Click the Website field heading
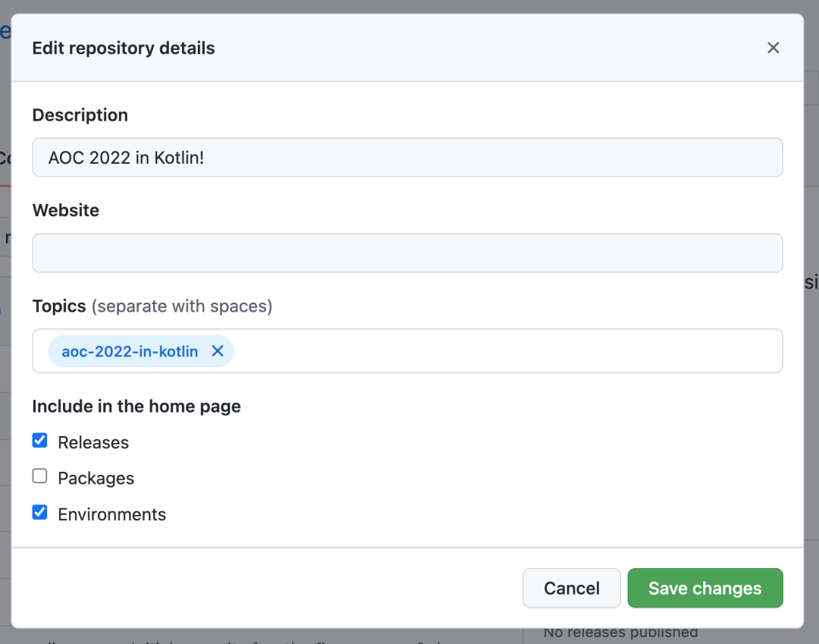The height and width of the screenshot is (644, 819). click(x=66, y=210)
